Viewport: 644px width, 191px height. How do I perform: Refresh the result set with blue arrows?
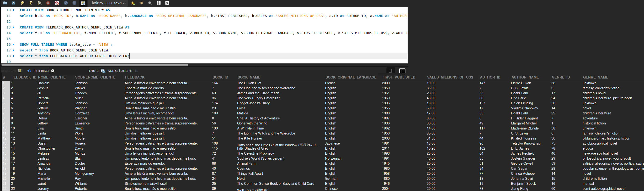pos(29,71)
